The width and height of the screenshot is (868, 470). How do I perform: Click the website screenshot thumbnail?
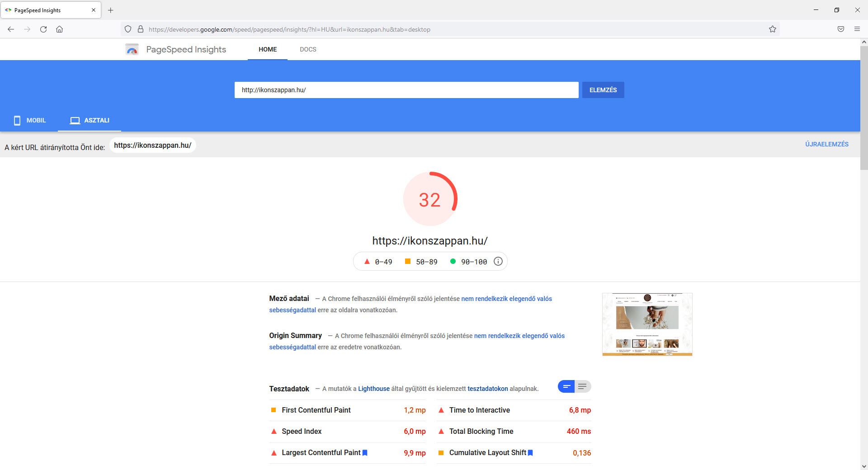point(647,324)
